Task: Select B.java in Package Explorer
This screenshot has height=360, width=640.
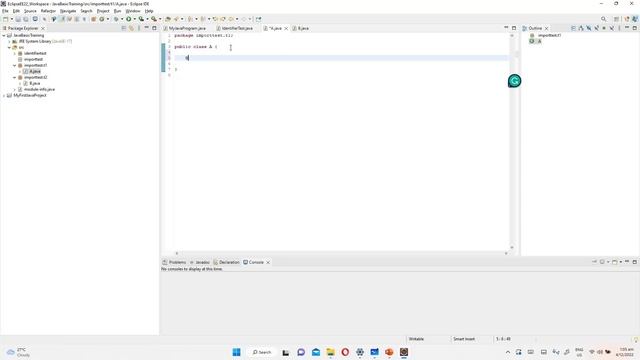Action: click(34, 83)
